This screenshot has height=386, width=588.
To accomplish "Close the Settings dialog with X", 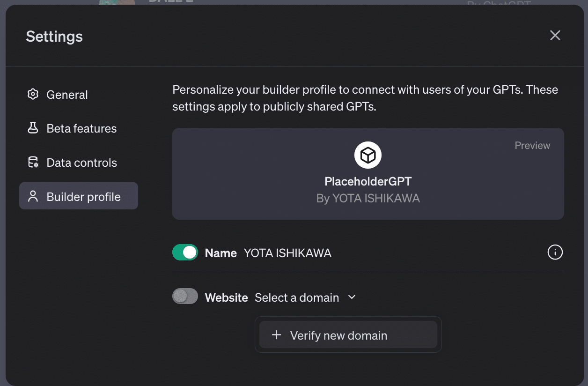I will [x=555, y=36].
